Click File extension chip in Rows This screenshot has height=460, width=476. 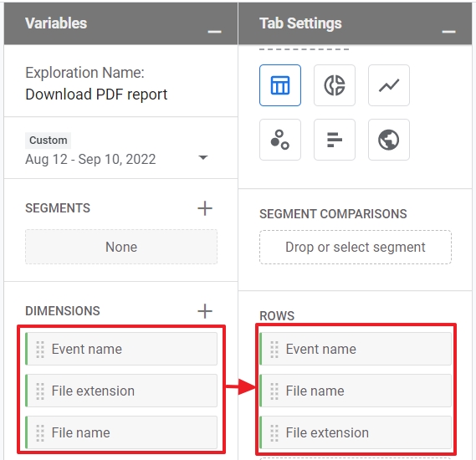[356, 432]
